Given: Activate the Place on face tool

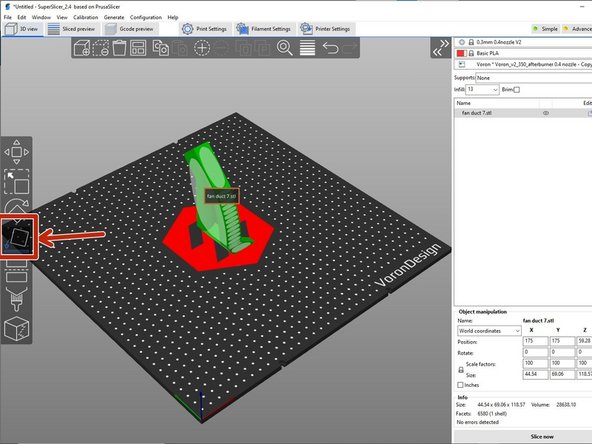Looking at the screenshot, I should [x=19, y=237].
